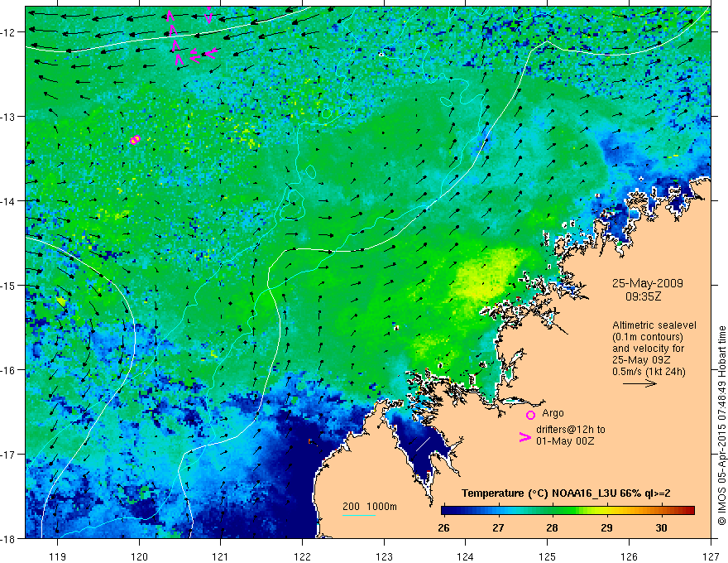The height and width of the screenshot is (563, 728).
Task: Click the cyan 200m isobath legend line
Action: (x=359, y=515)
